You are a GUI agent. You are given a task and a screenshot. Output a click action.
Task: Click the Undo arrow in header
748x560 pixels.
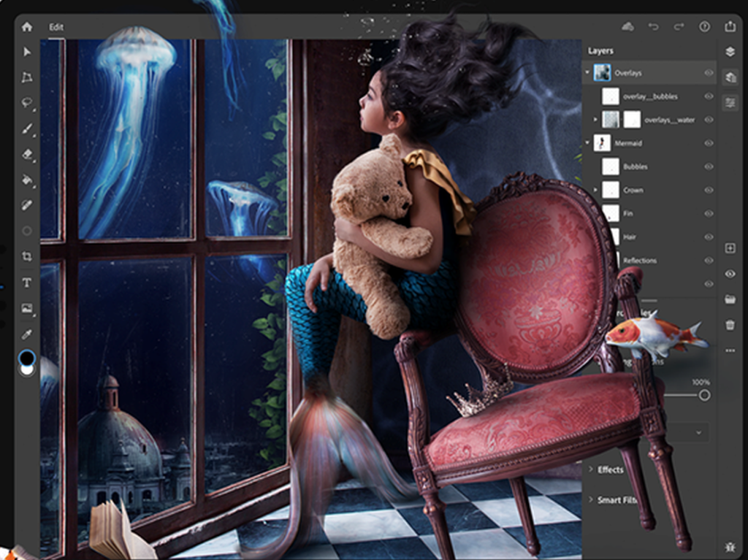click(653, 27)
